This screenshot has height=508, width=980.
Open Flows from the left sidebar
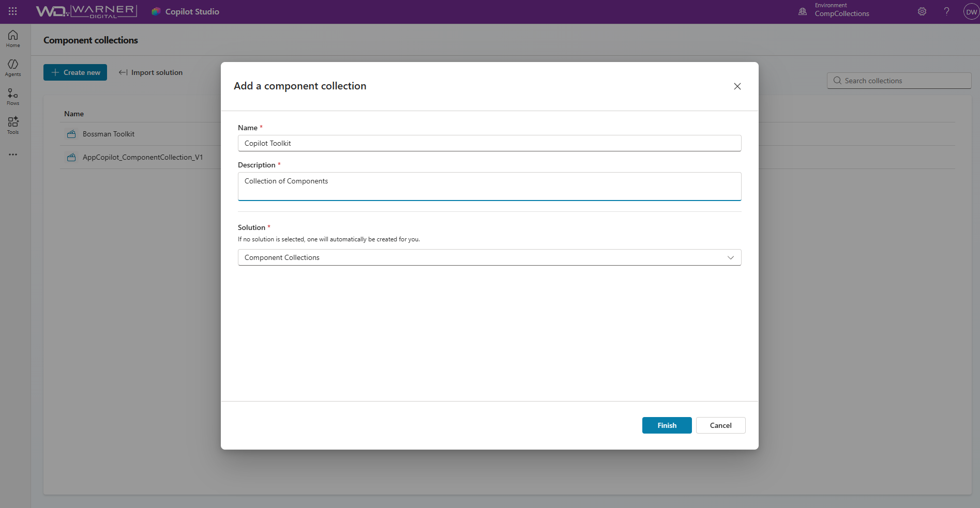coord(13,96)
